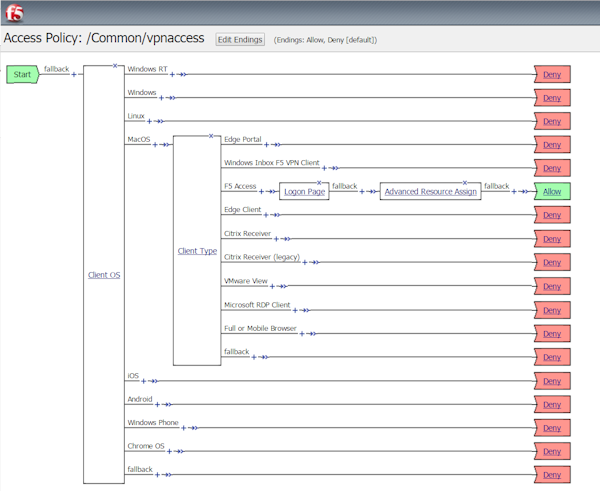Image resolution: width=600 pixels, height=491 pixels.
Task: Add item after Start fallback plus
Action: (74, 74)
